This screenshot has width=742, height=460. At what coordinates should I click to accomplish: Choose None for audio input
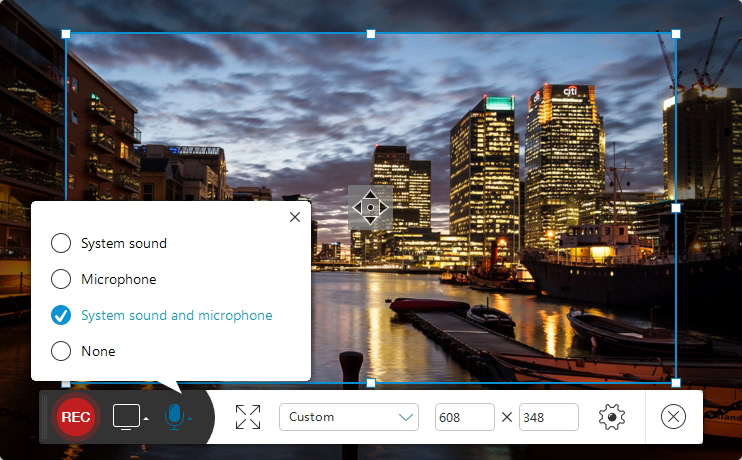[x=61, y=351]
